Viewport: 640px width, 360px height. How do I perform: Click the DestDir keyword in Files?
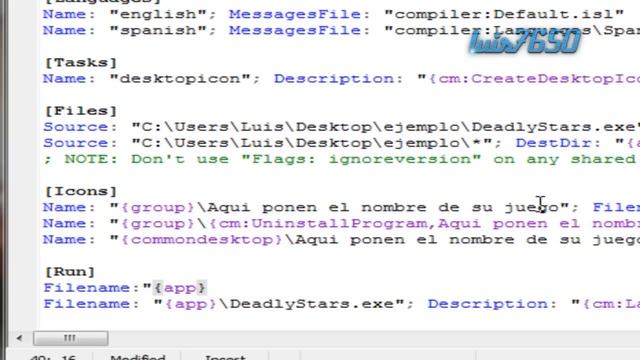[x=553, y=143]
